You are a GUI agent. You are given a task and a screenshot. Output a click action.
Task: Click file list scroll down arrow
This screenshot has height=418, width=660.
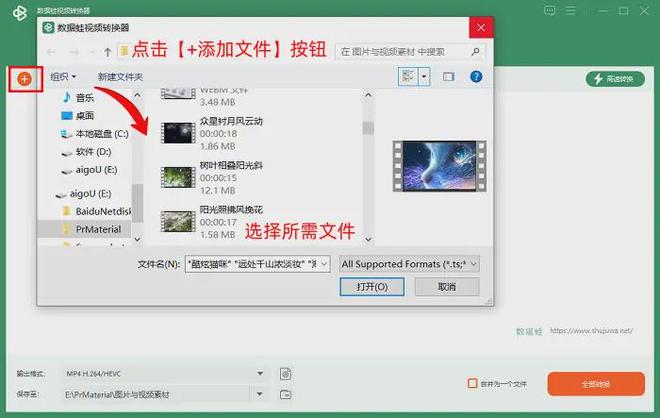point(368,239)
